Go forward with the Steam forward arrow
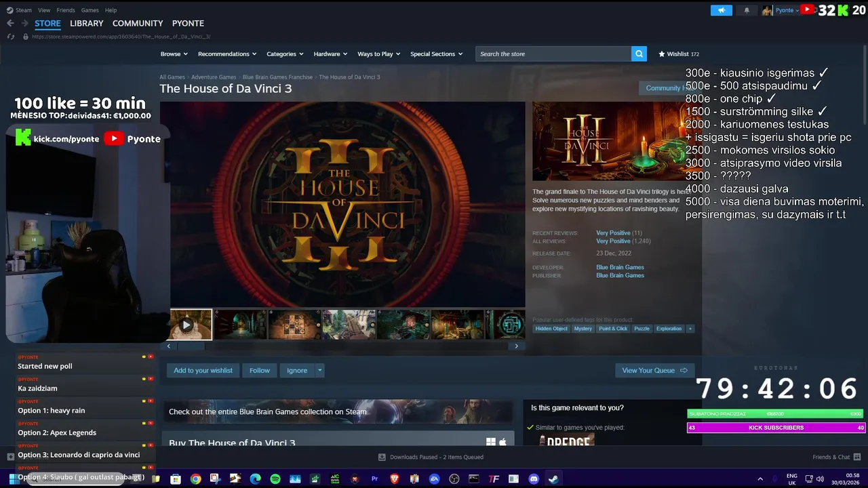Image resolution: width=868 pixels, height=488 pixels. (x=25, y=23)
